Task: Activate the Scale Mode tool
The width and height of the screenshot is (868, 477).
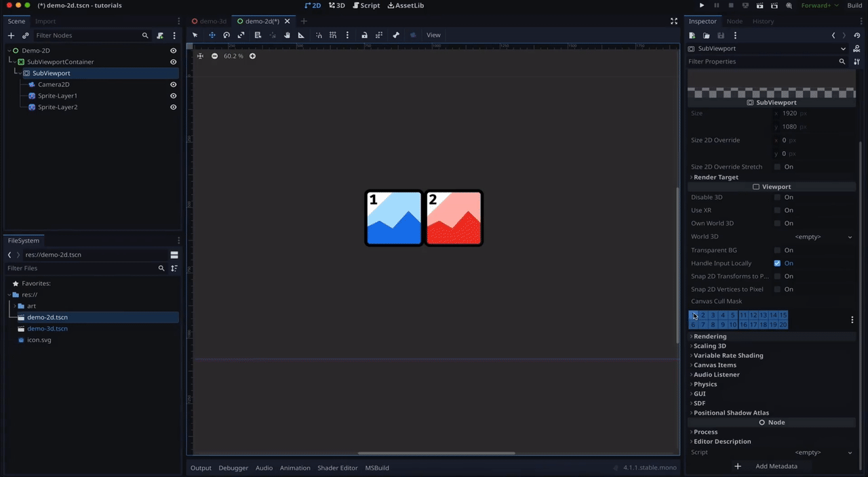Action: (x=241, y=35)
